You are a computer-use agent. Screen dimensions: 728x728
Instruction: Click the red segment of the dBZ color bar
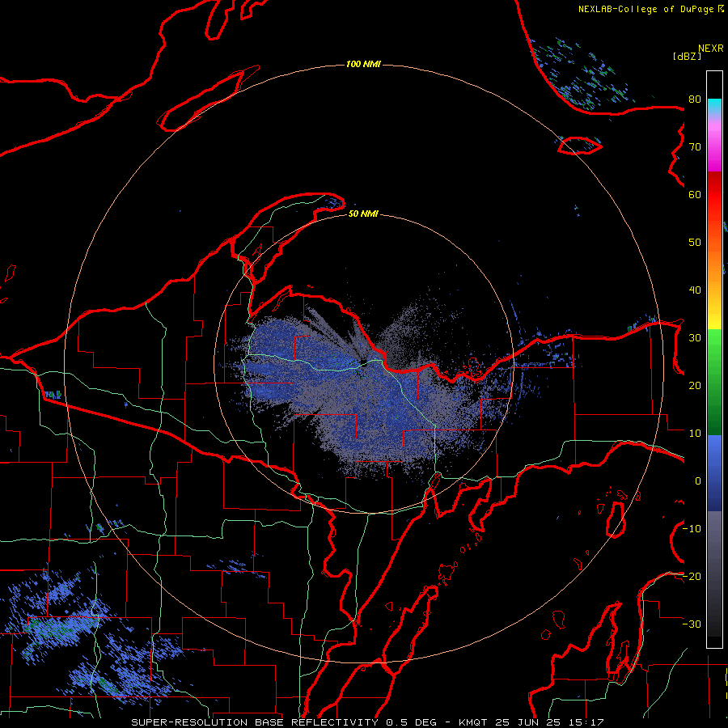coord(714,195)
